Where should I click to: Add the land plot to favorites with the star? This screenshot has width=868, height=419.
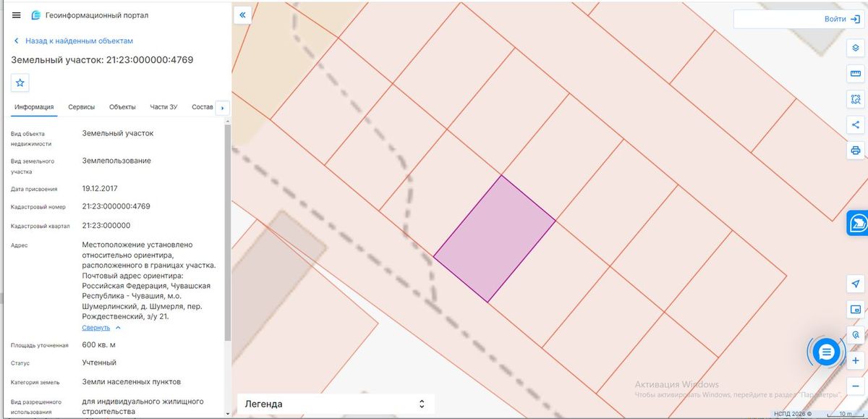tap(20, 82)
